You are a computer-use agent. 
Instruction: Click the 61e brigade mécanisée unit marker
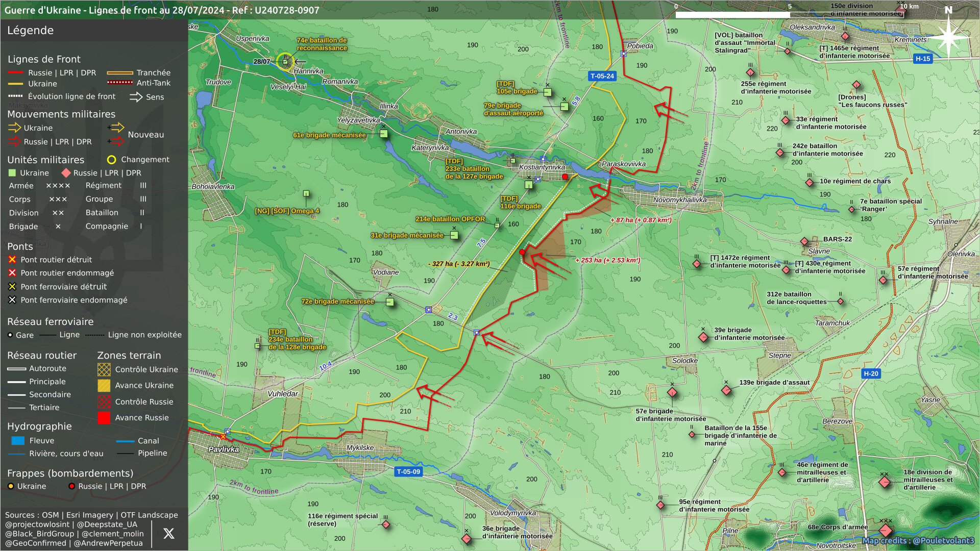384,134
